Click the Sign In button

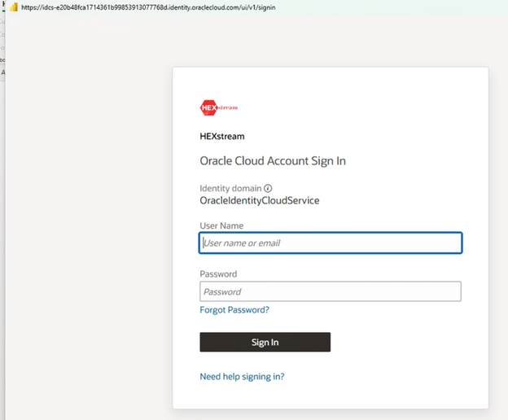(x=265, y=342)
